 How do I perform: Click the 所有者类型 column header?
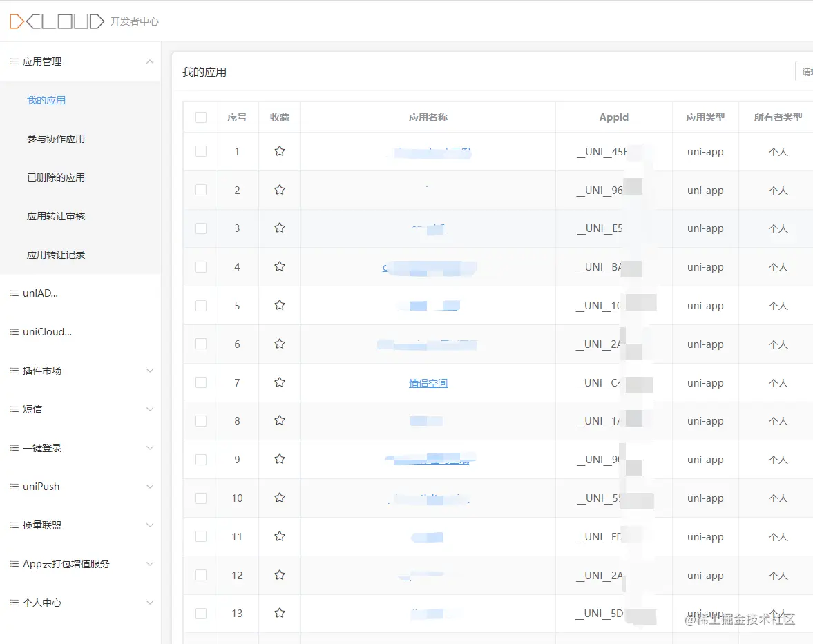click(778, 117)
